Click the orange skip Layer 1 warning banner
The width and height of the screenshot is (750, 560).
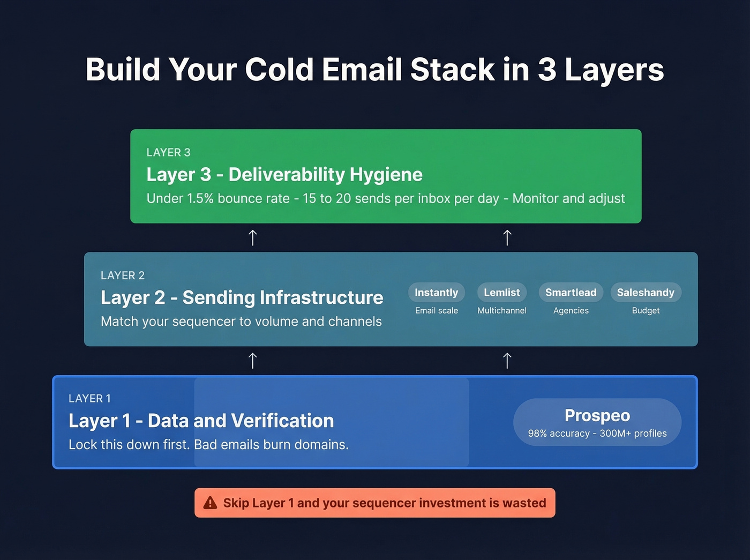pos(374,503)
